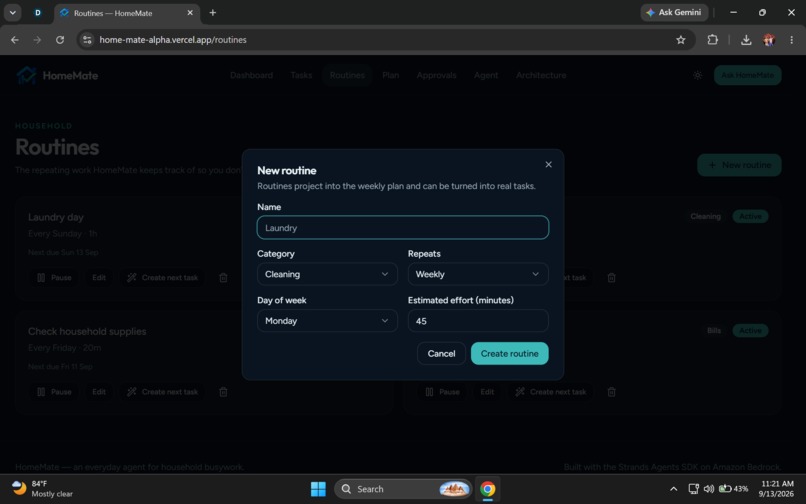Close the New routine dialog with X
This screenshot has height=504, width=806.
pyautogui.click(x=548, y=165)
